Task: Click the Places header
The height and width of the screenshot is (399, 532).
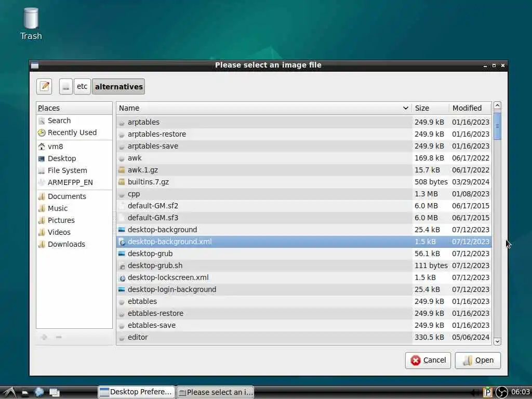Action: [x=74, y=108]
